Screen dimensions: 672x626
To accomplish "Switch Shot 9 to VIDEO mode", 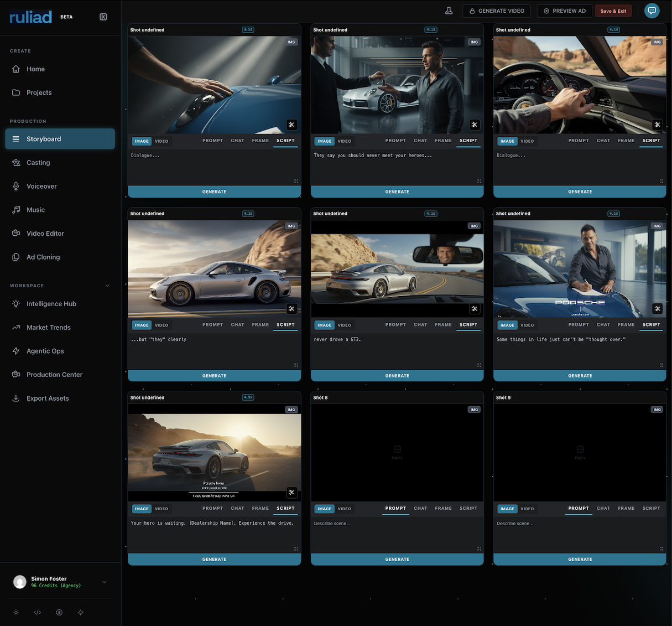I will click(527, 509).
